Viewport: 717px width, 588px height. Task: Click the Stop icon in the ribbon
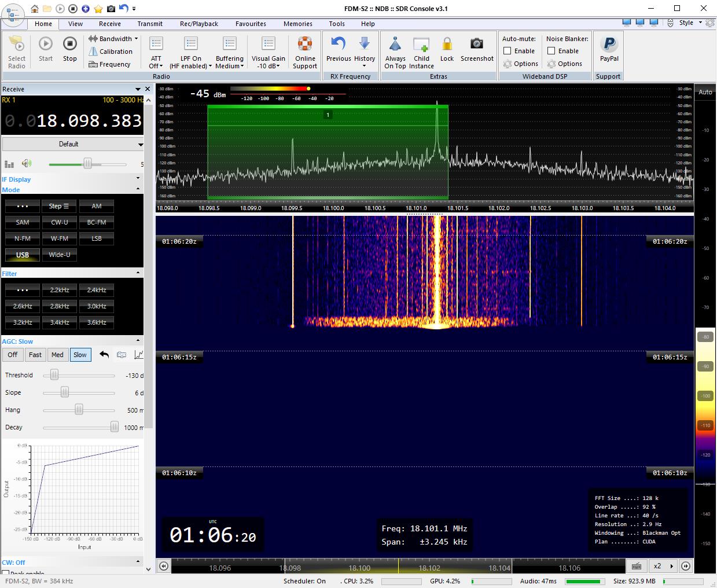pyautogui.click(x=69, y=45)
